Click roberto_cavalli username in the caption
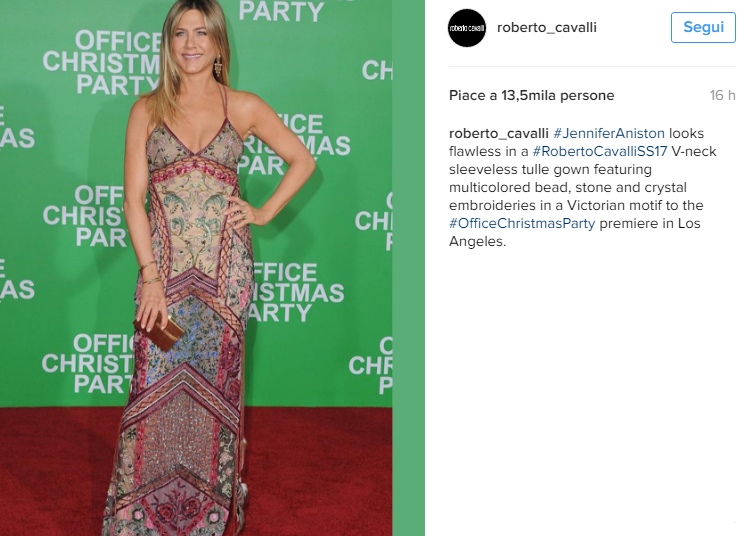 point(499,134)
